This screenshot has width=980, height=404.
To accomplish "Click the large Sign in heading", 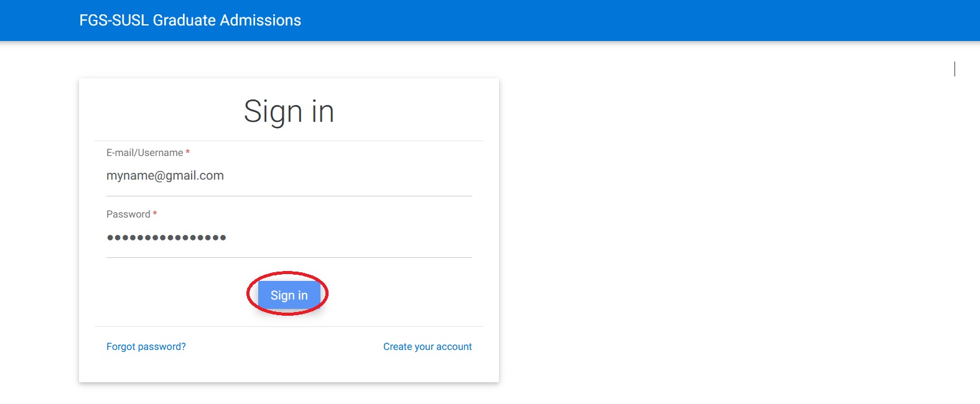I will point(289,112).
